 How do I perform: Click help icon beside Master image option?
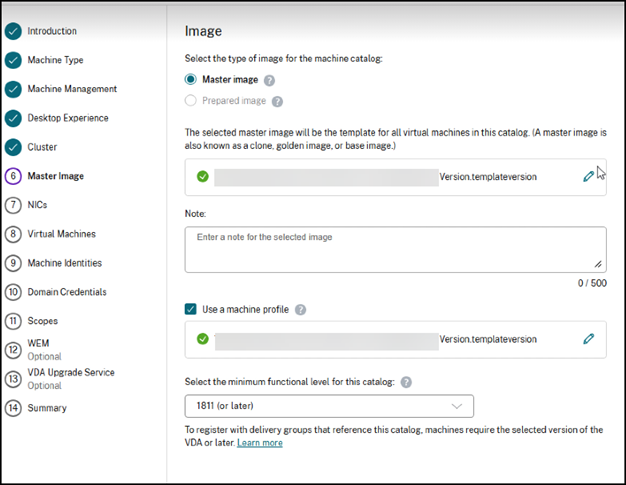[x=269, y=81]
